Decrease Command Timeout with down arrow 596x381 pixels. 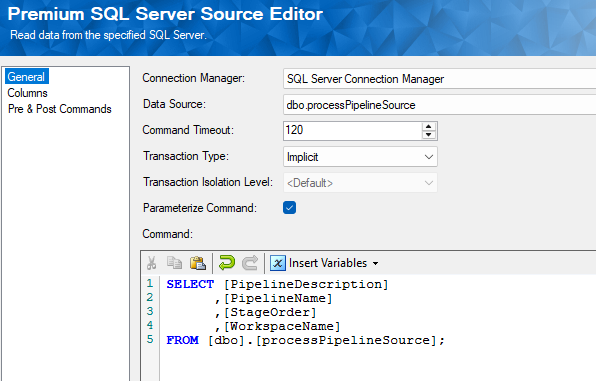(x=429, y=135)
